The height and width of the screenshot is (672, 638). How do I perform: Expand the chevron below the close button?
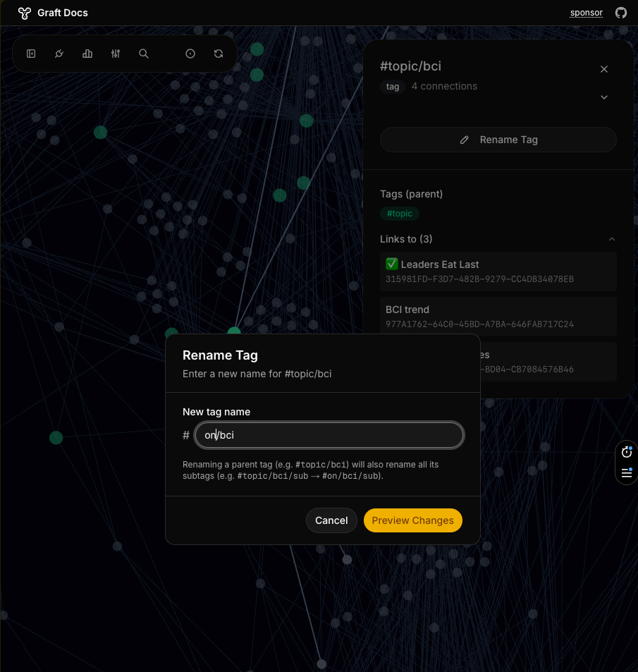(604, 97)
